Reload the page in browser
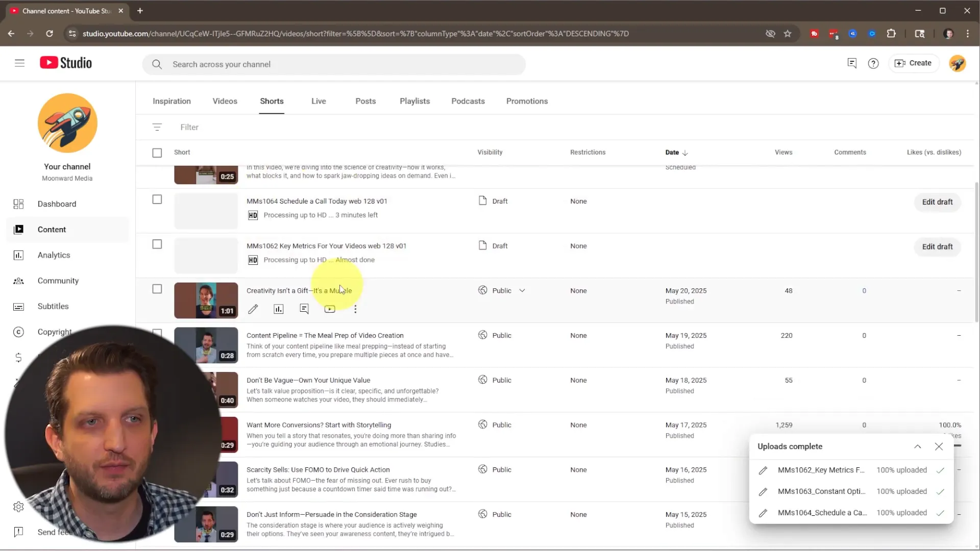Viewport: 980px width, 551px height. pos(50,34)
